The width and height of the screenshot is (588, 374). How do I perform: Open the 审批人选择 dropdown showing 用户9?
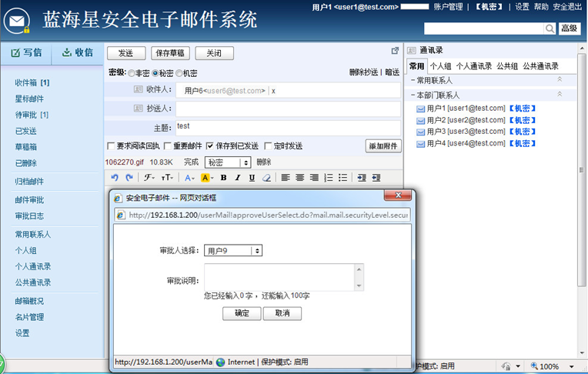[233, 250]
